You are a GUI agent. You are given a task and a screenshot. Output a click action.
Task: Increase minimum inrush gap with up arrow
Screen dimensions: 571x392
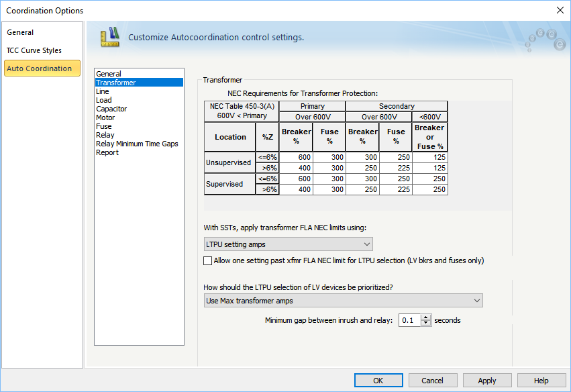tap(425, 317)
